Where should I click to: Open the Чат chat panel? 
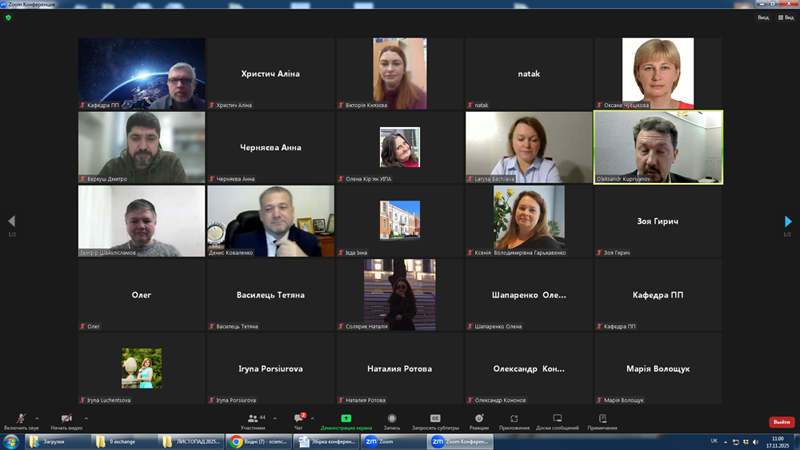click(299, 419)
